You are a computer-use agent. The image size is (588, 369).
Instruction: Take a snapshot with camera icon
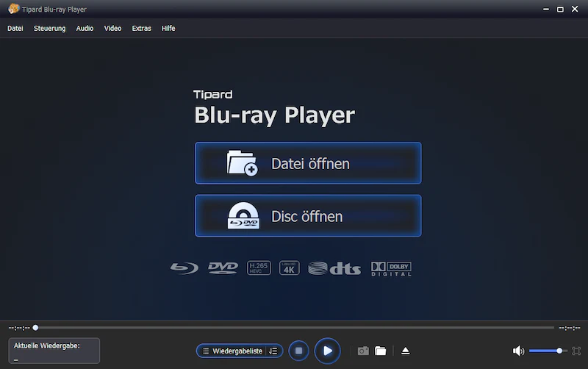click(x=363, y=351)
